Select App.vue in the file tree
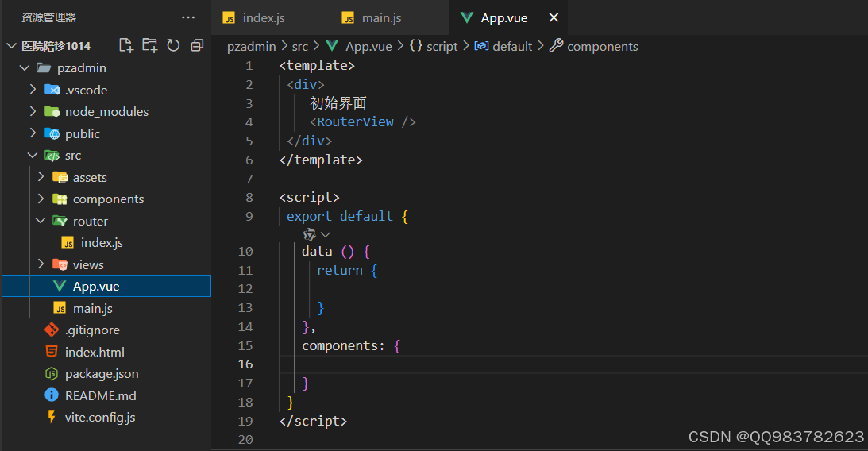 point(106,286)
